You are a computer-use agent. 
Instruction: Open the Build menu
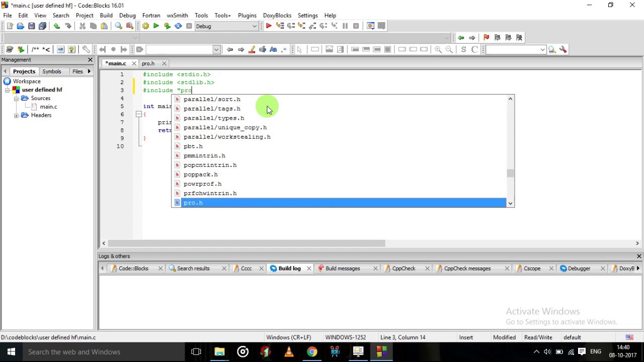(106, 16)
